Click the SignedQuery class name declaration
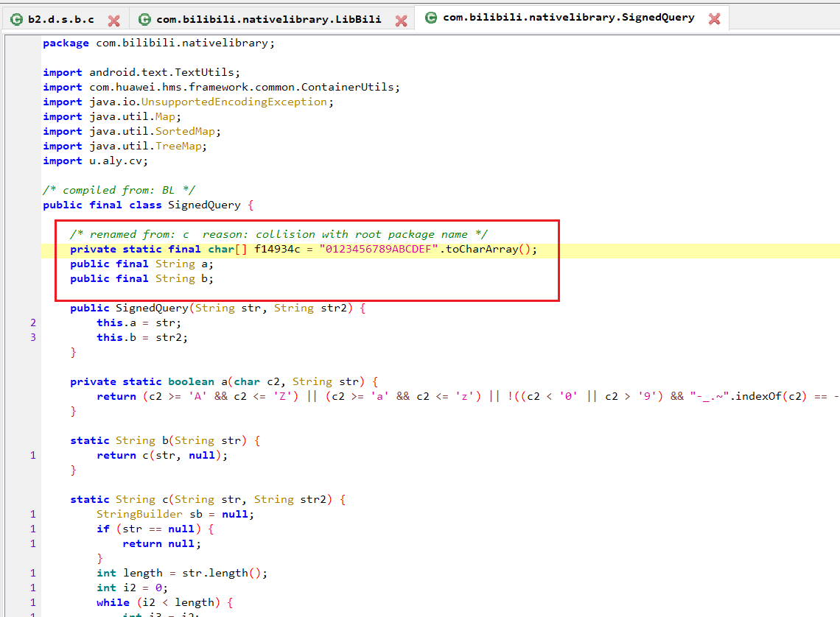The image size is (840, 617). click(205, 205)
